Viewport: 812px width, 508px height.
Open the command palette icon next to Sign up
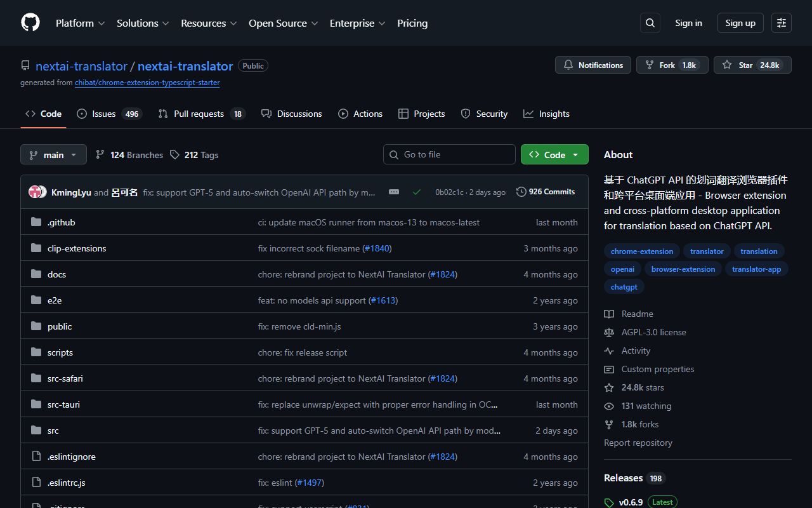tap(781, 22)
